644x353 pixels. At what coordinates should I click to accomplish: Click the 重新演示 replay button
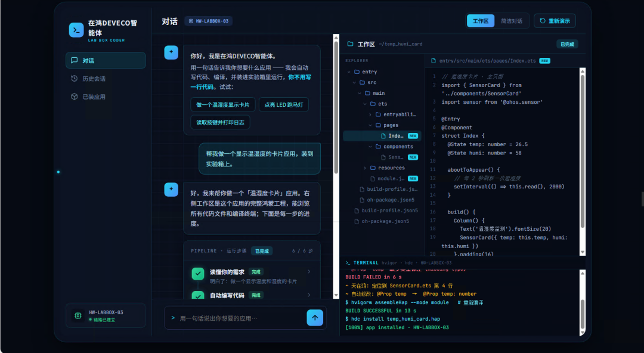555,21
